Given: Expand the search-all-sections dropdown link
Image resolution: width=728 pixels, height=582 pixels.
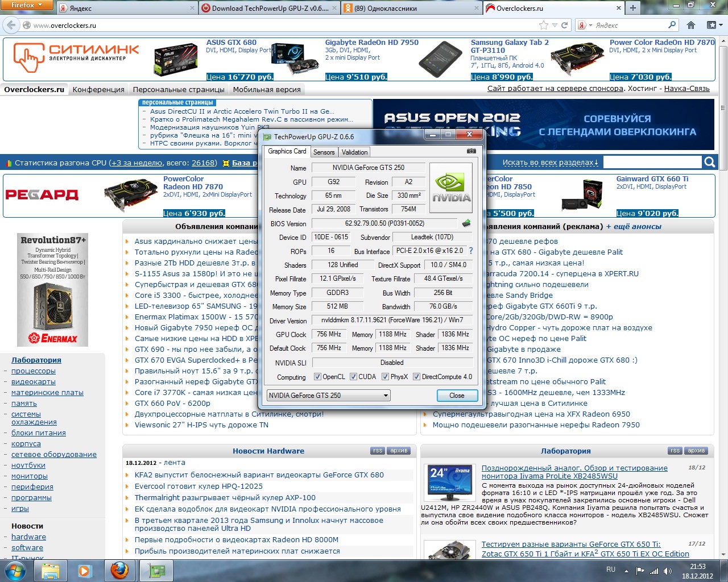Looking at the screenshot, I should (x=550, y=163).
